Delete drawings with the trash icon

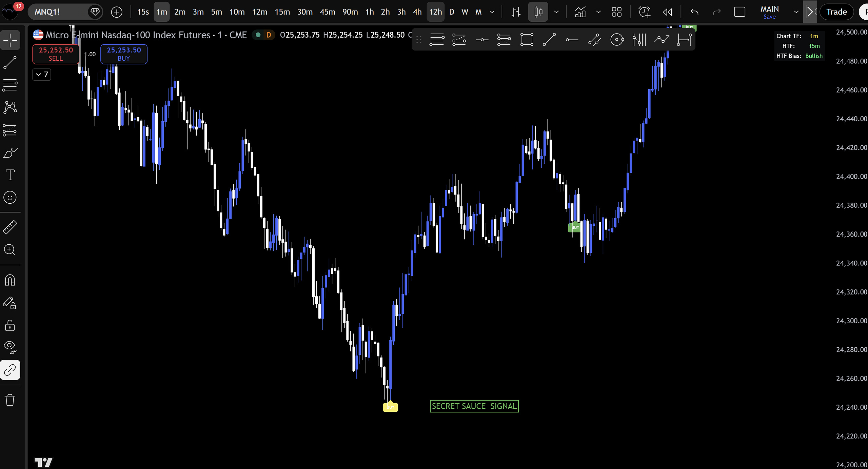click(10, 400)
